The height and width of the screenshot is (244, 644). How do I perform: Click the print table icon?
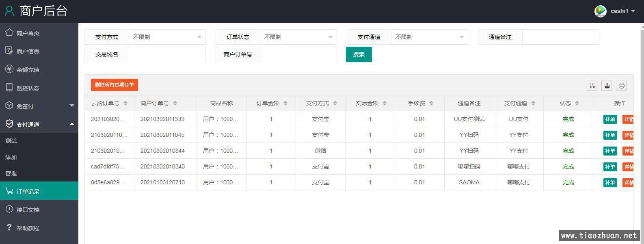(621, 85)
